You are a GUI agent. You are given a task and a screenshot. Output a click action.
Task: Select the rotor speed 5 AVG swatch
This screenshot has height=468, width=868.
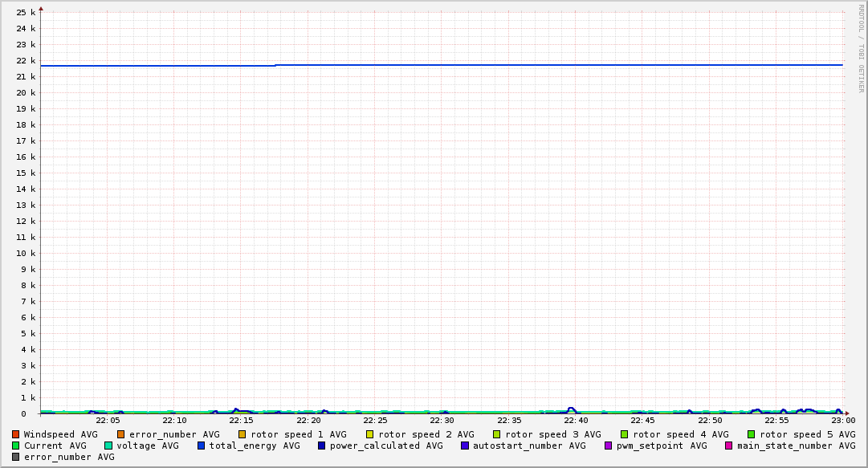point(752,434)
